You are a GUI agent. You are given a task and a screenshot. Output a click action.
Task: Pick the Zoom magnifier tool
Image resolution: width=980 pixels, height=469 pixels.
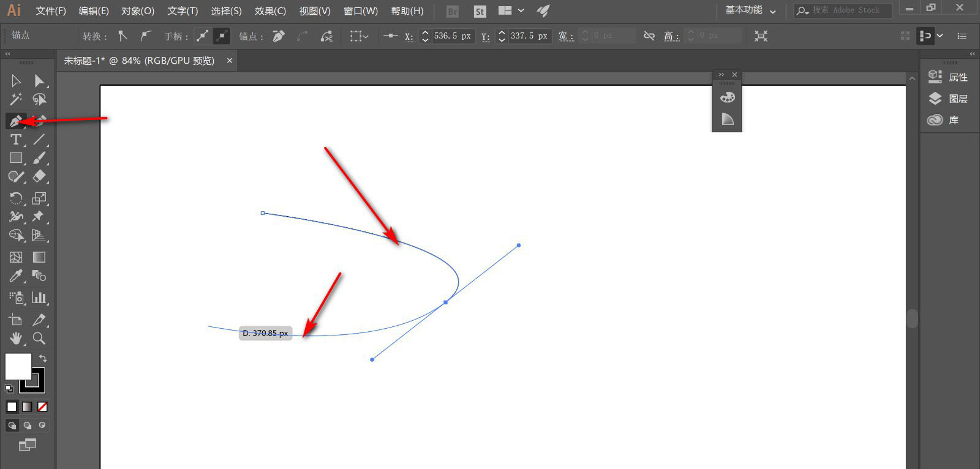39,338
